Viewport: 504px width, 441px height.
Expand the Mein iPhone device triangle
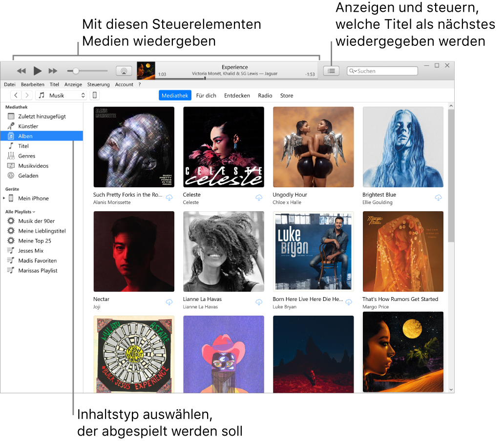(x=4, y=199)
